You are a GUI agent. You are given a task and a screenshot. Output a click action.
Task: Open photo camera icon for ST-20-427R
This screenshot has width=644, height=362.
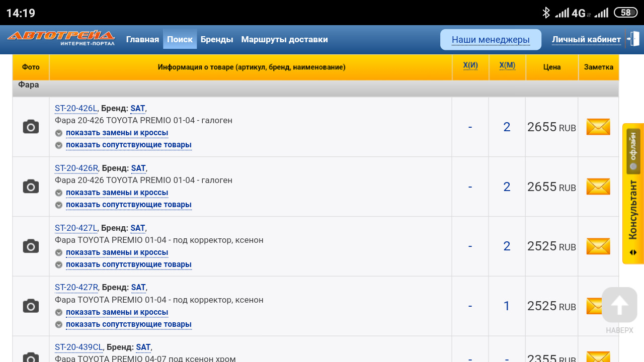[x=31, y=306]
